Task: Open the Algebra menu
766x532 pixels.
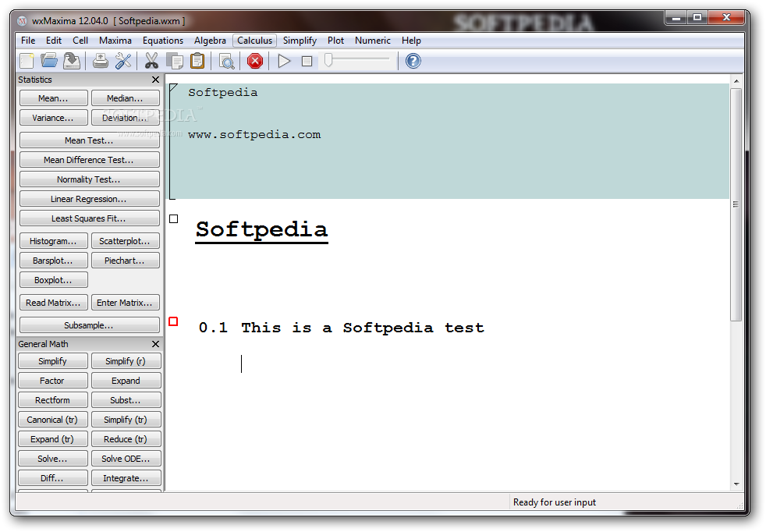Action: 210,41
